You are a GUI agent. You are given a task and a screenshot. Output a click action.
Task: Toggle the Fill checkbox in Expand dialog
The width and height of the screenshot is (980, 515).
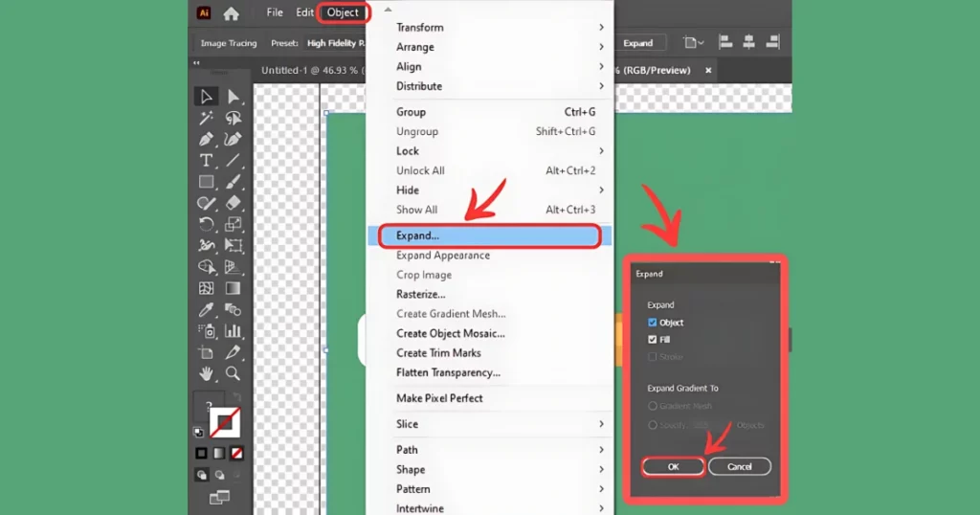[653, 340]
